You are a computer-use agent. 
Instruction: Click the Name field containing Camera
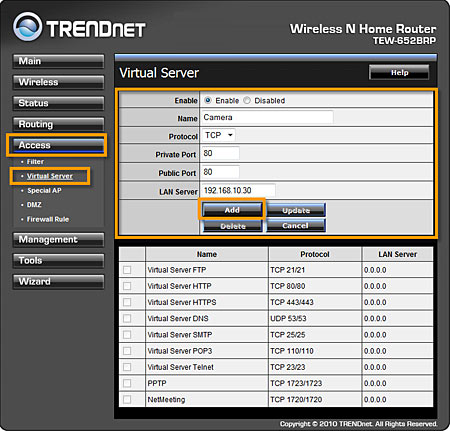coord(267,117)
